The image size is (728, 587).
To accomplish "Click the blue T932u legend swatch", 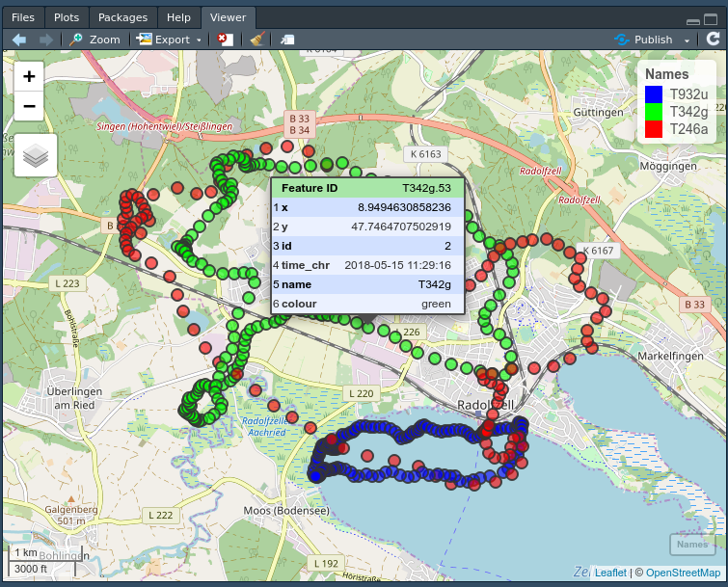I will point(653,94).
